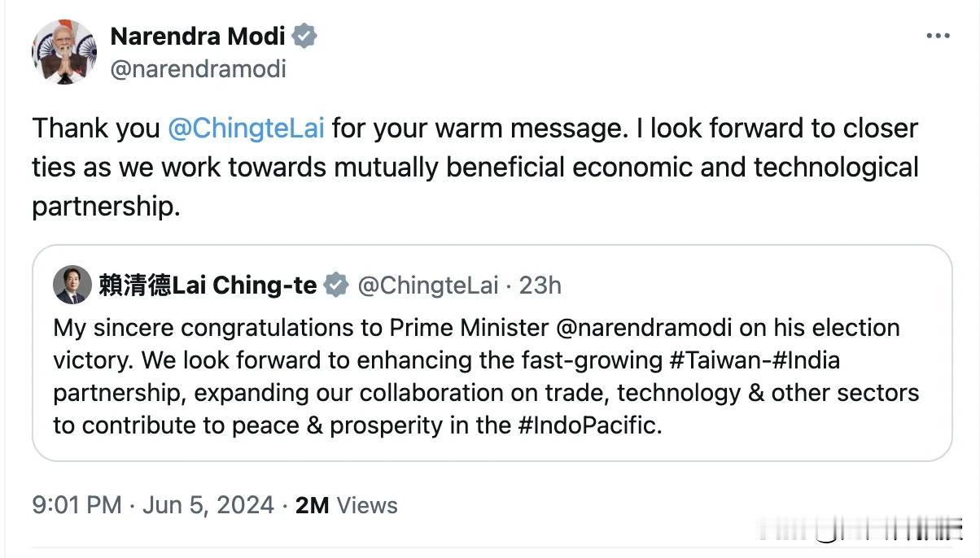Open Narendra Modi's profile picture

click(64, 53)
